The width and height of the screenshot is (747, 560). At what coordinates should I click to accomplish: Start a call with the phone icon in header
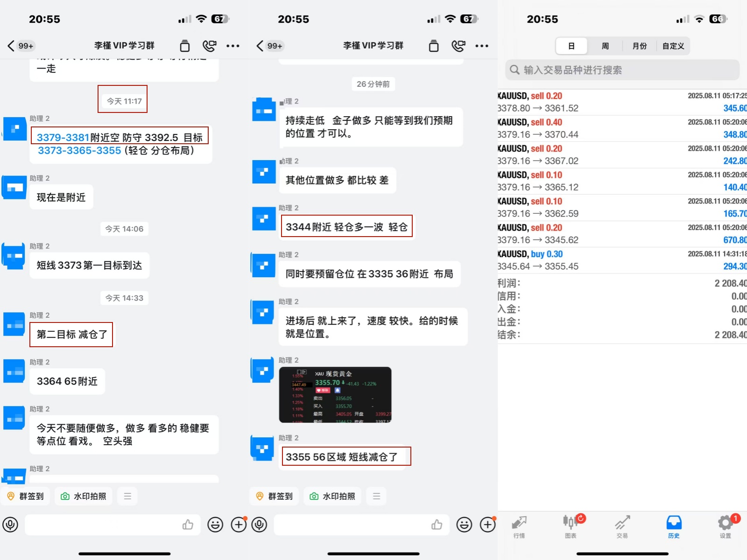pos(211,45)
